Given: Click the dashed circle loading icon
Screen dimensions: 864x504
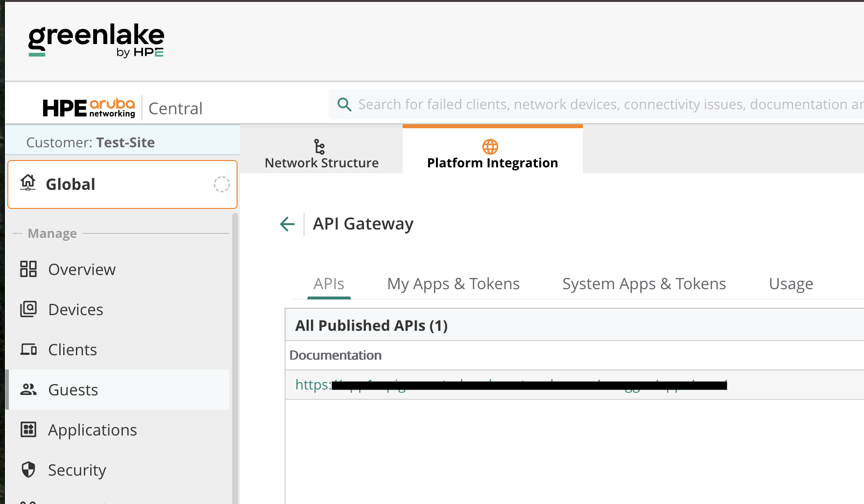Looking at the screenshot, I should tap(221, 184).
